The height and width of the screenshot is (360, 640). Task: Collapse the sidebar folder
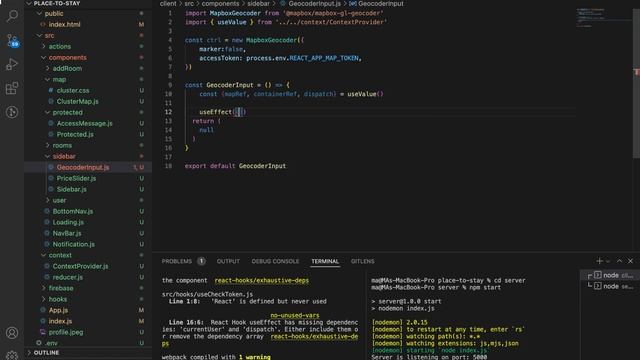(x=64, y=156)
